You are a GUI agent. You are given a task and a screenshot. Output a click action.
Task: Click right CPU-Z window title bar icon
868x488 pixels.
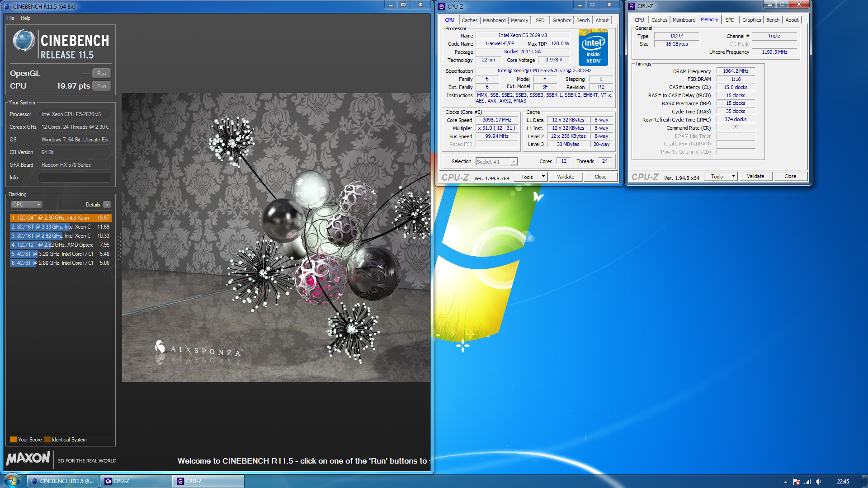click(632, 6)
